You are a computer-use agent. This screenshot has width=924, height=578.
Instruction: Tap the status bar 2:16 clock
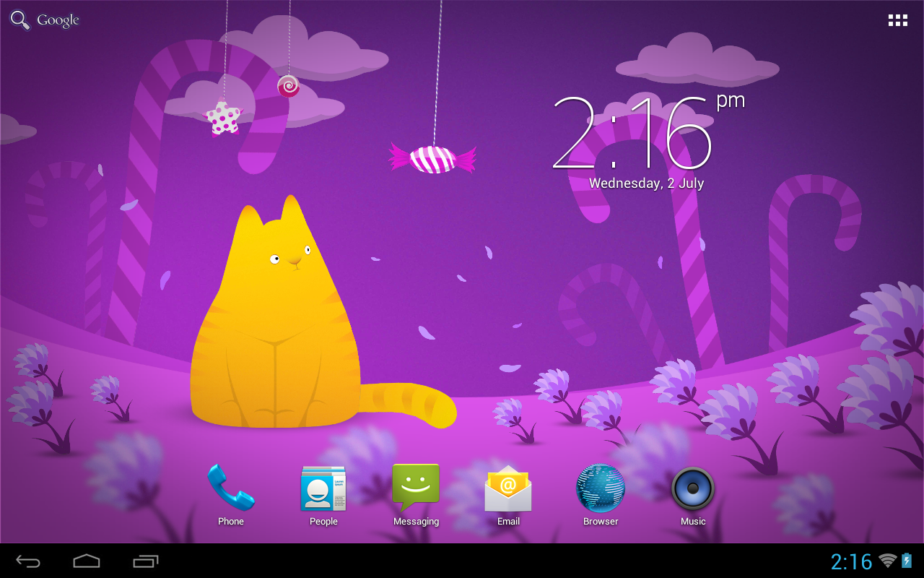852,561
